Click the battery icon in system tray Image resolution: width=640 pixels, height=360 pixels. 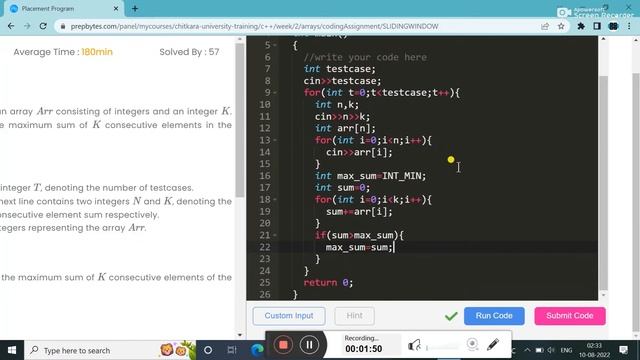click(539, 350)
